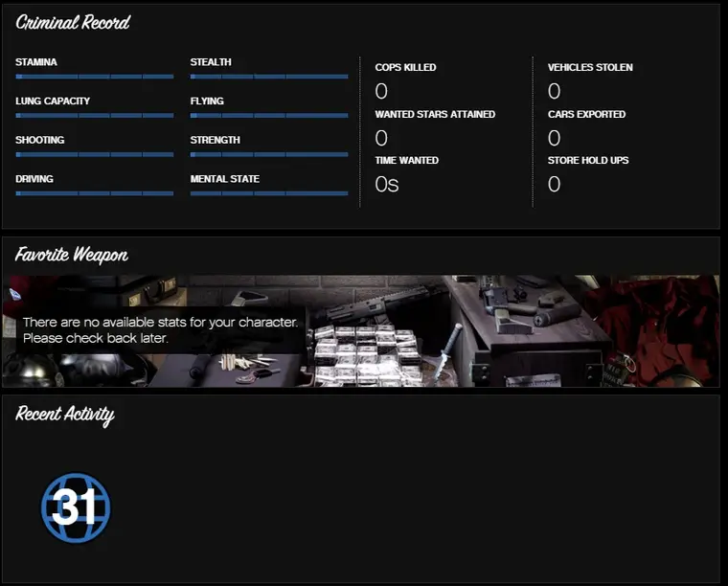Click the Strength skill bar
728x586 pixels.
pos(269,154)
